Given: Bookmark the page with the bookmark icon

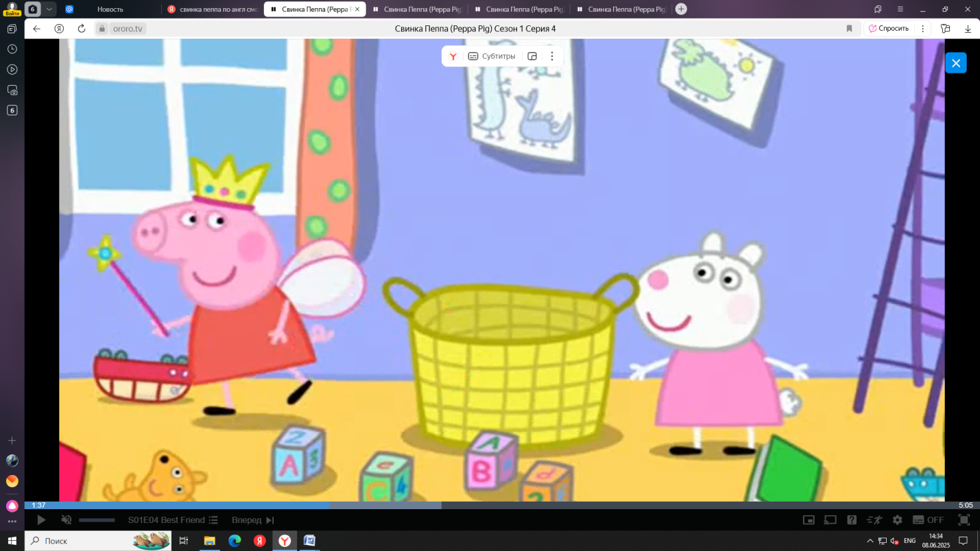Looking at the screenshot, I should click(849, 29).
